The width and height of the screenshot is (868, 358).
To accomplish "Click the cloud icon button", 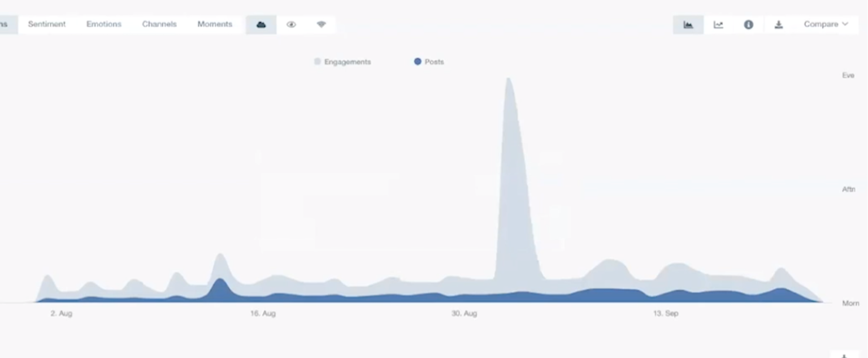I will 261,25.
